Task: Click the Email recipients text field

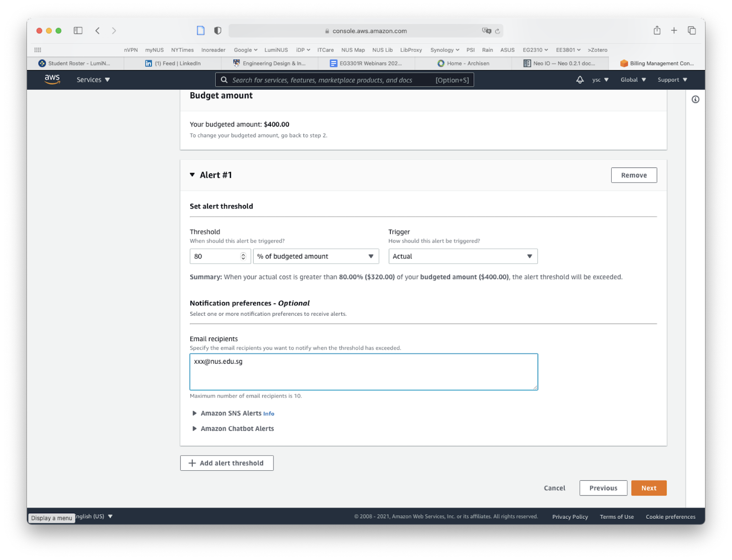Action: tap(364, 372)
